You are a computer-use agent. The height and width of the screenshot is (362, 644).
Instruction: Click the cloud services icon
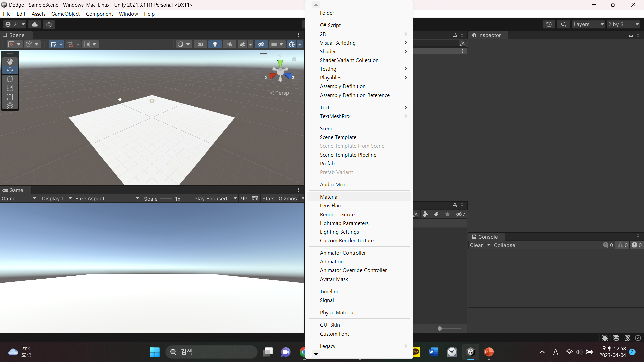pos(35,24)
